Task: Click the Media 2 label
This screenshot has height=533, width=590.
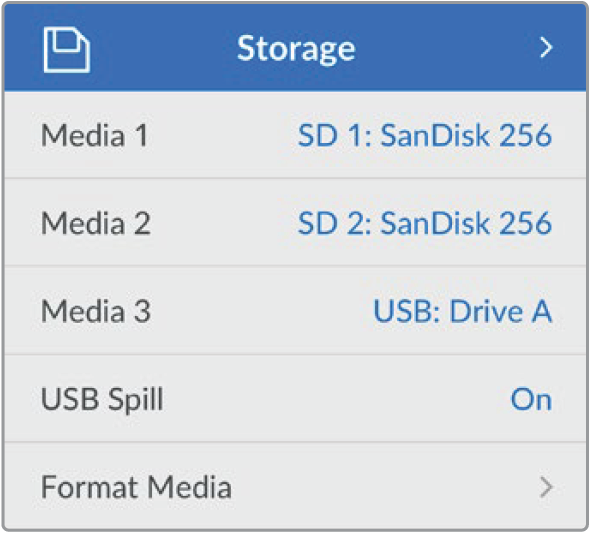Action: [96, 223]
